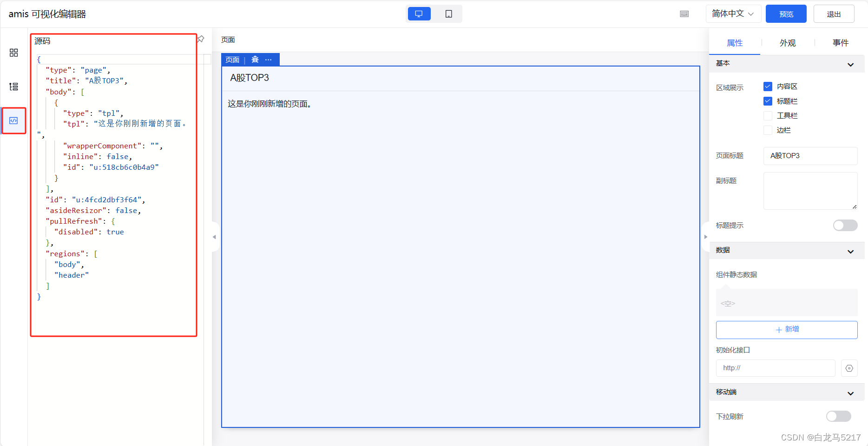This screenshot has width=868, height=446.
Task: Click the "id": "u:4fcd2dbf3f64" code line
Action: [x=95, y=200]
